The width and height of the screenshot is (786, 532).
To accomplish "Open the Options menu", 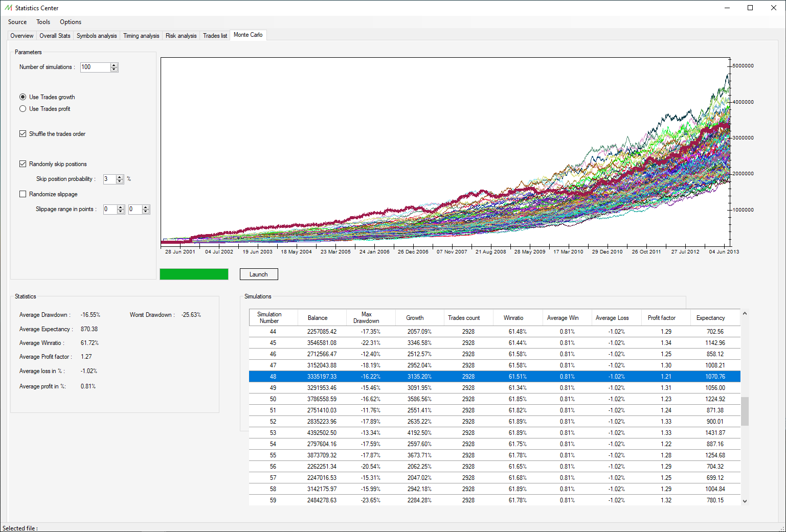I will pyautogui.click(x=71, y=22).
